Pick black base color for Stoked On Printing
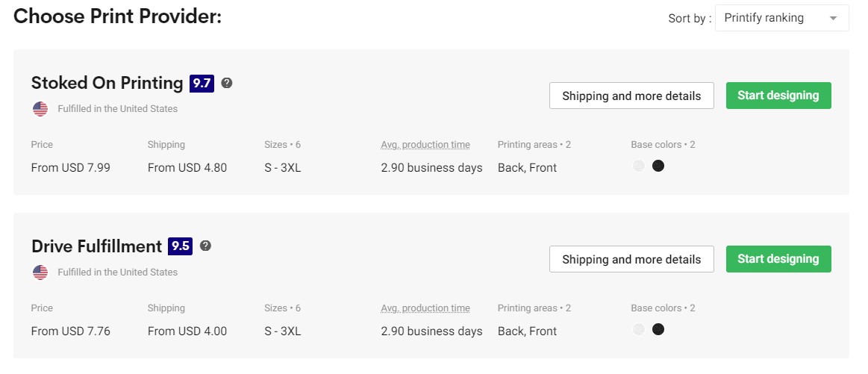 click(658, 166)
